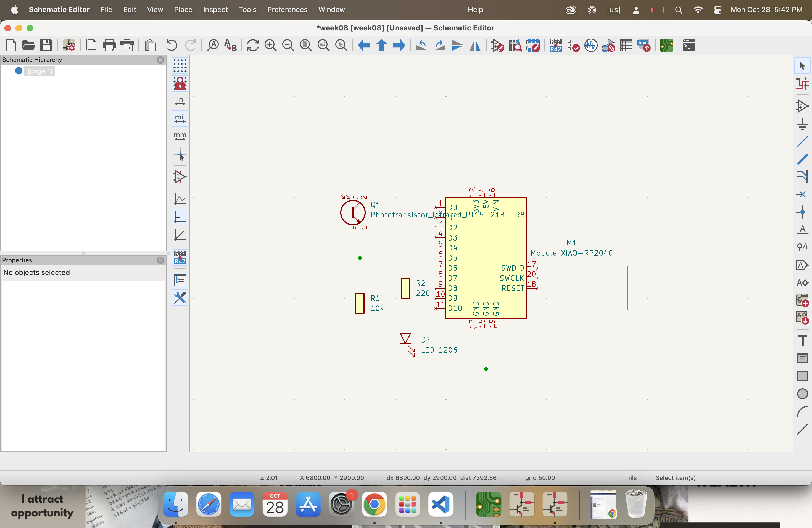Open an existing schematic
The height and width of the screenshot is (528, 812).
[x=29, y=45]
